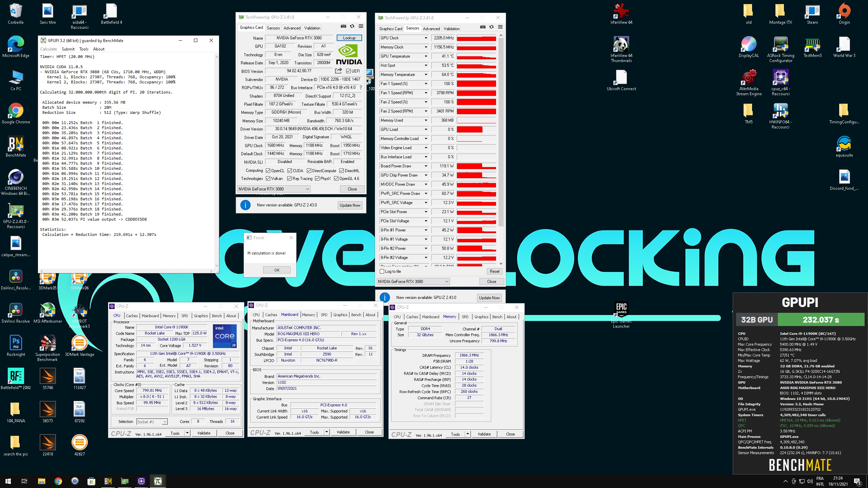Open DisplayCAL desktop icon
The height and width of the screenshot is (488, 868).
(749, 47)
